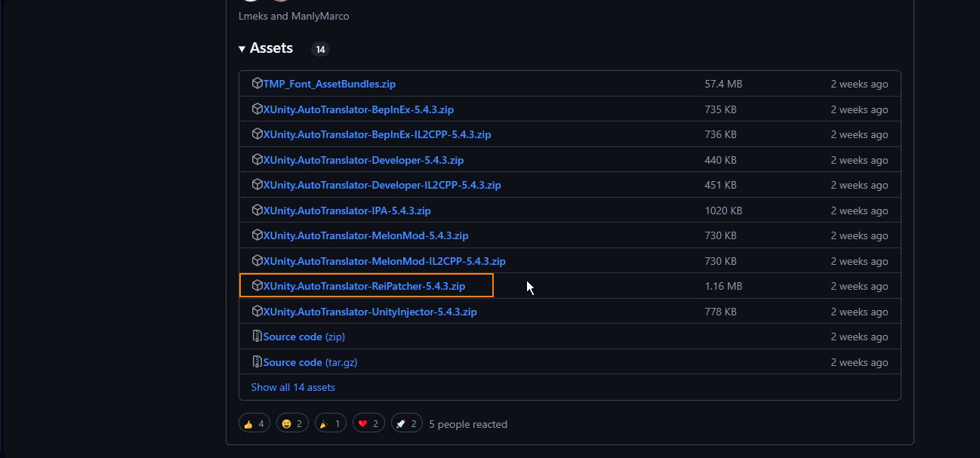Download Source code (zip)
This screenshot has height=458, width=980.
(304, 337)
